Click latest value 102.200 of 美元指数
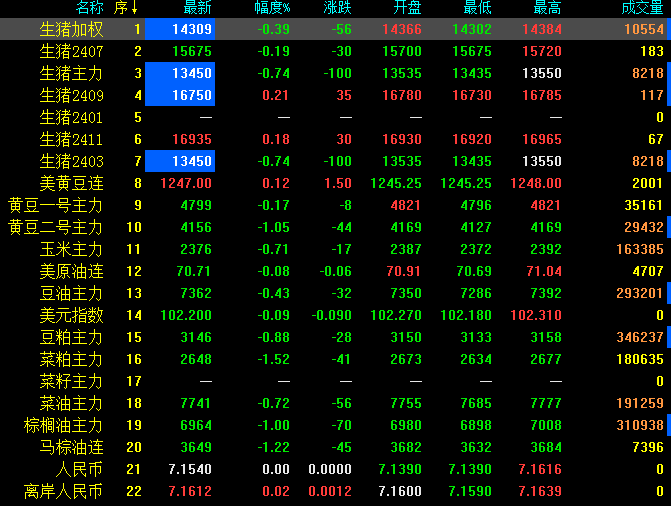 pos(186,316)
